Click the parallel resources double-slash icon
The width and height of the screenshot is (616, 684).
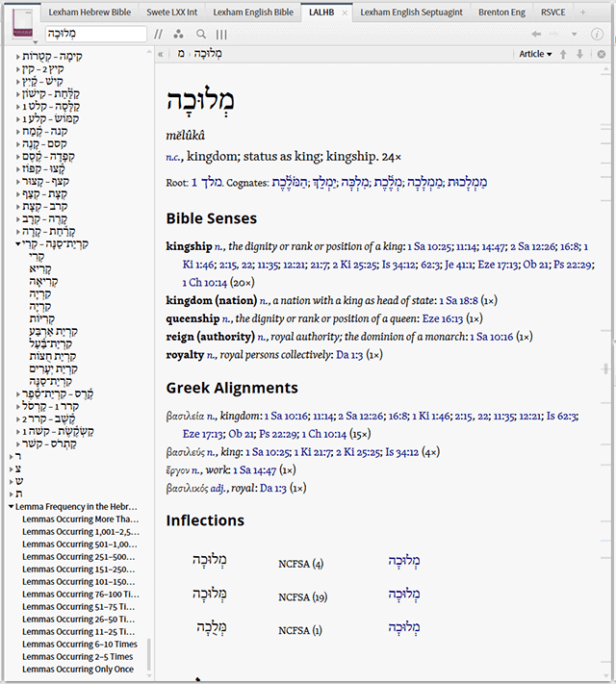pos(159,35)
